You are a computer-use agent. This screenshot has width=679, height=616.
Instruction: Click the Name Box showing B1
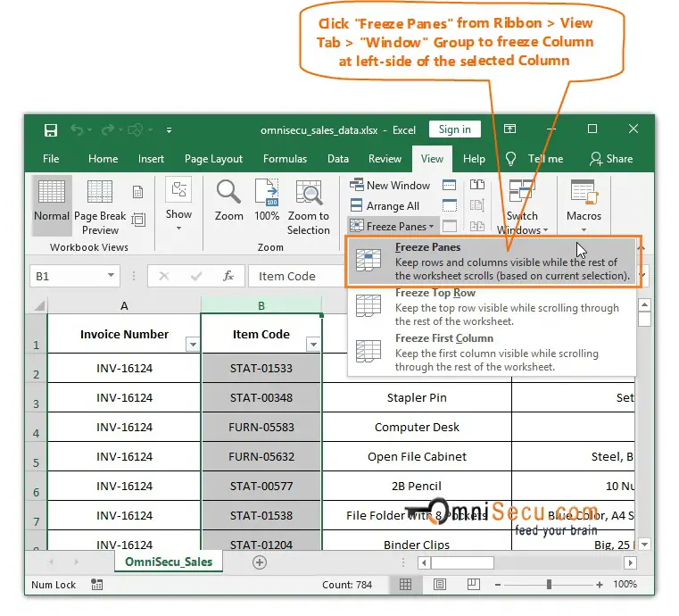tap(69, 276)
